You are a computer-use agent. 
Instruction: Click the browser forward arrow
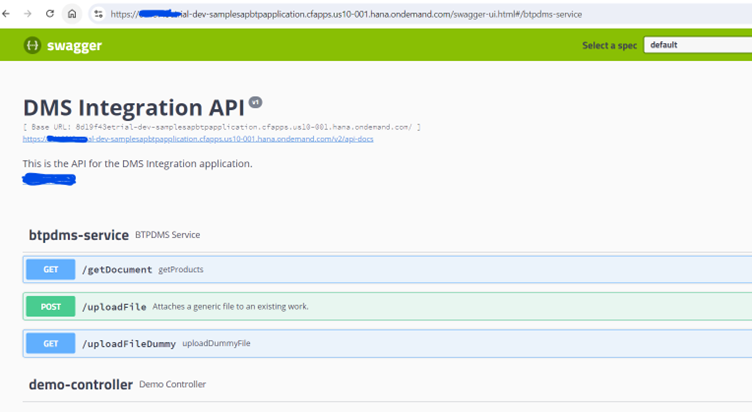pyautogui.click(x=28, y=14)
